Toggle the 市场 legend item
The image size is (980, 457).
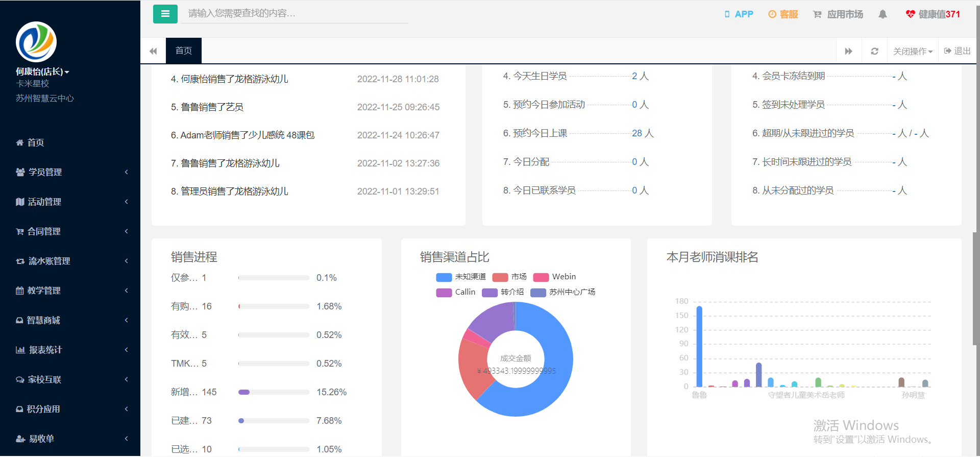[509, 277]
